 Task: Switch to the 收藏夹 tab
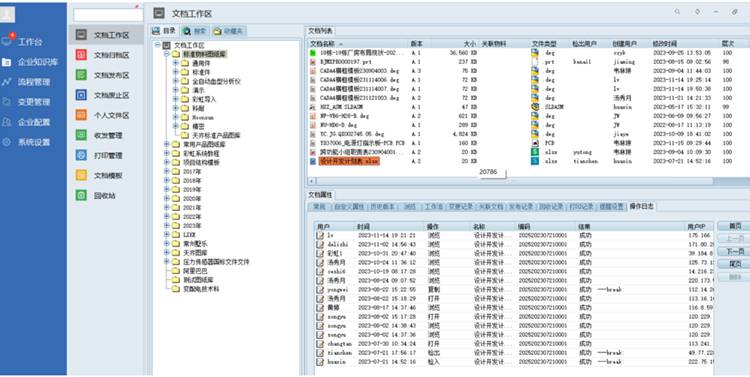click(x=229, y=31)
